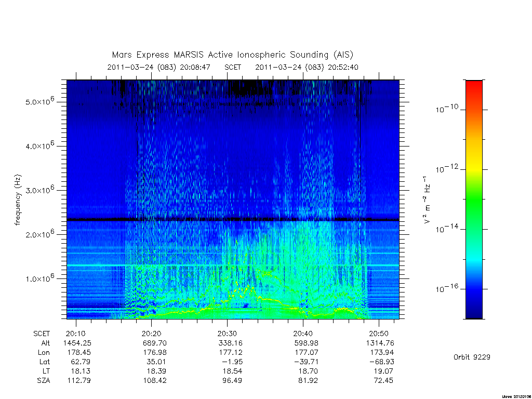Click the time axis label 20:50
This screenshot has height=399, width=532.
point(379,334)
